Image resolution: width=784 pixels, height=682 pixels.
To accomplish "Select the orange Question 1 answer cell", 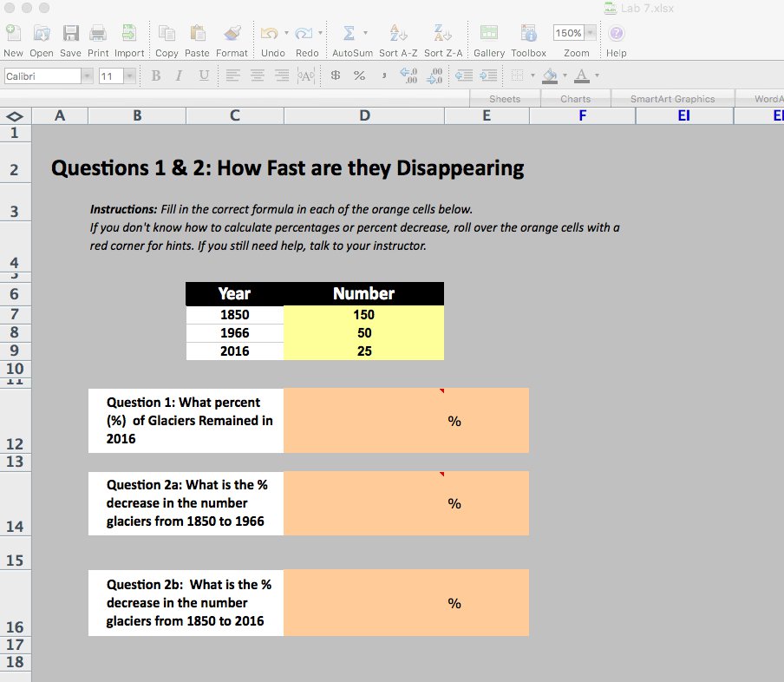I will pos(406,421).
